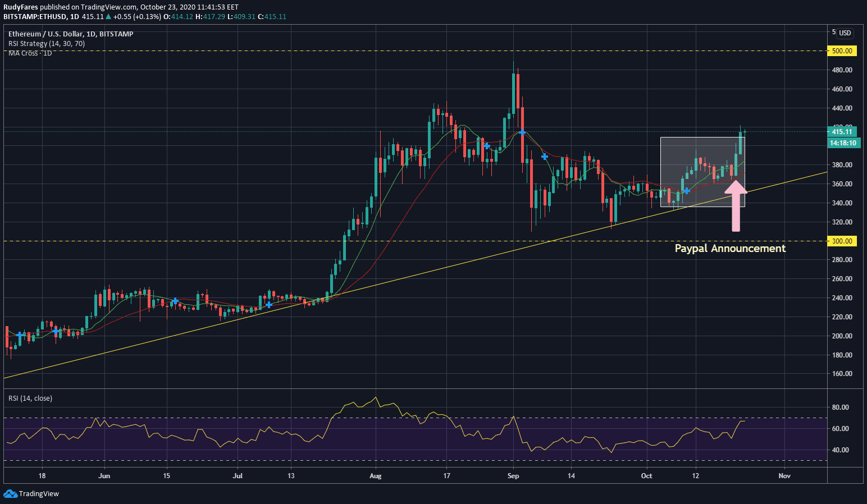The image size is (867, 504).
Task: Click the green up-triangle in the header quote
Action: [108, 17]
